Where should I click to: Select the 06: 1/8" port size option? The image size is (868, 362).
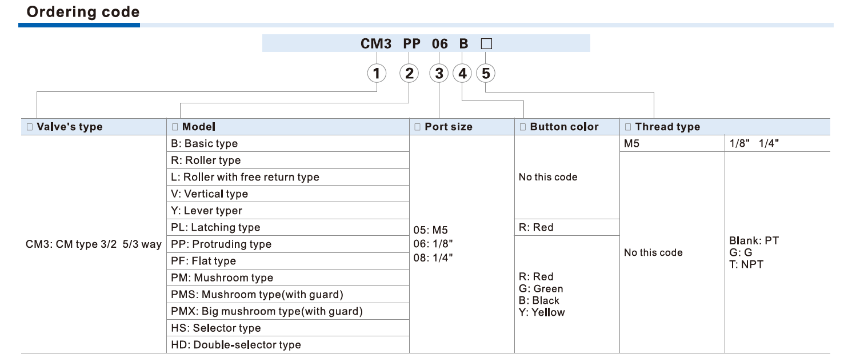[434, 244]
